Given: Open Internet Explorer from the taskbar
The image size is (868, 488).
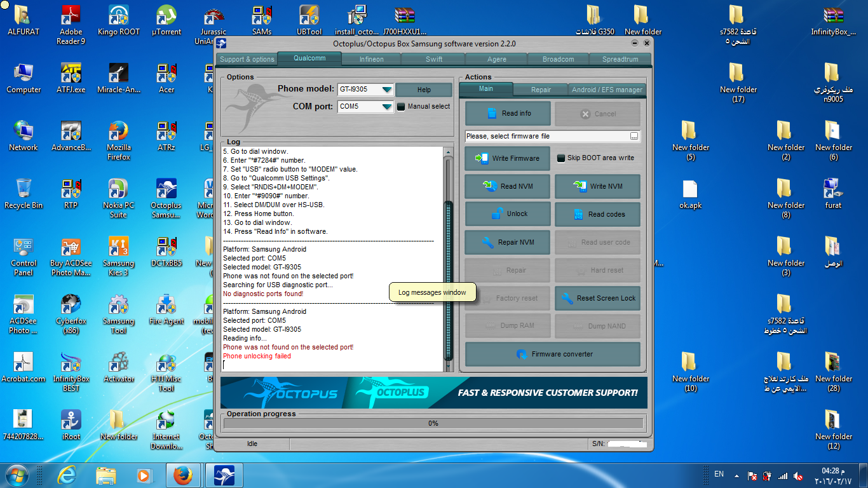Looking at the screenshot, I should click(66, 475).
